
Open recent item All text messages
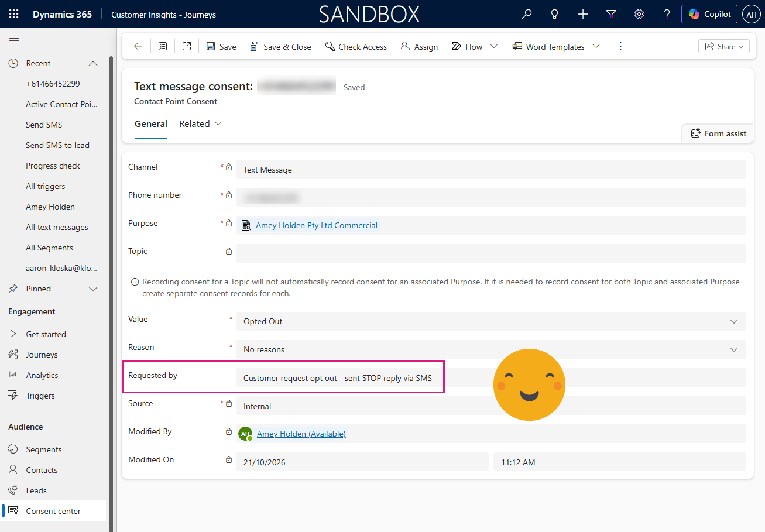pyautogui.click(x=57, y=227)
